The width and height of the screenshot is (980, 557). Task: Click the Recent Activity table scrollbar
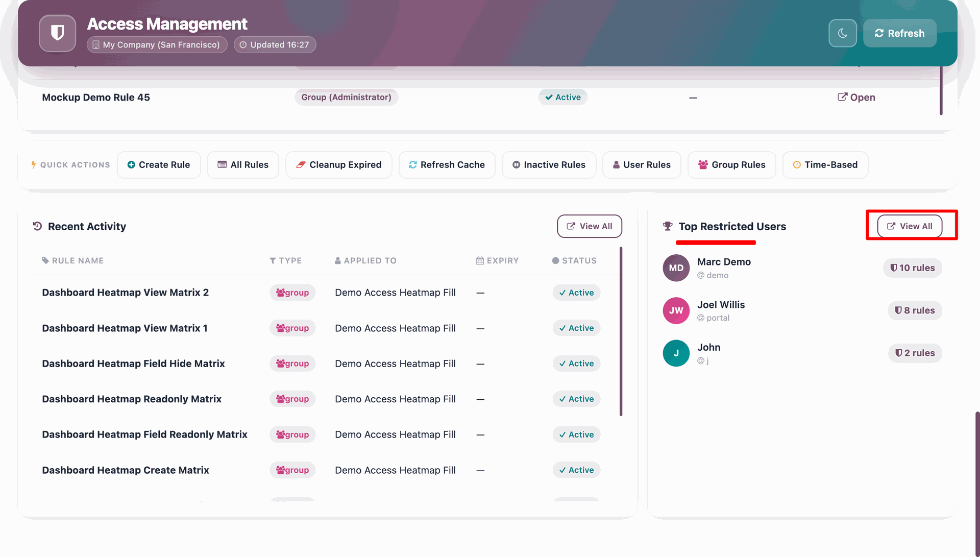pos(621,331)
